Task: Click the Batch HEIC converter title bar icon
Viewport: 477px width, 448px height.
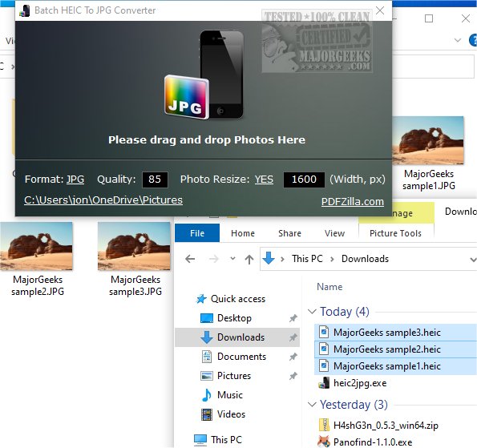Action: pyautogui.click(x=24, y=10)
